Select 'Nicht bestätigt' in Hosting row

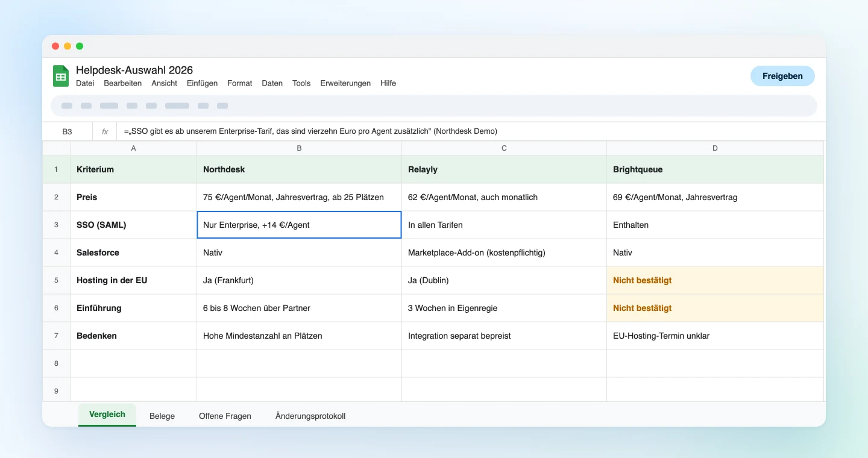tap(715, 280)
